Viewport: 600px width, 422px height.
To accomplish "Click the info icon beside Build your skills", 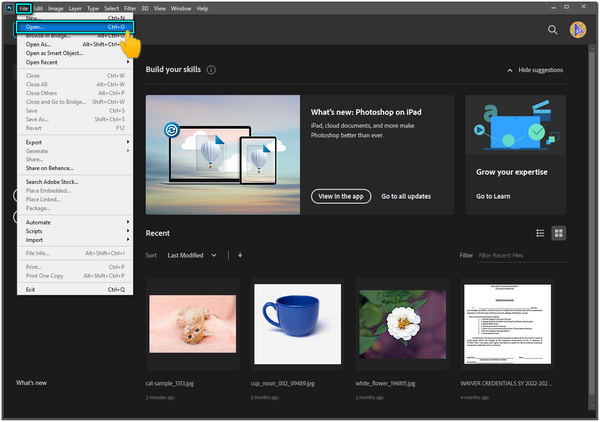I will [211, 70].
